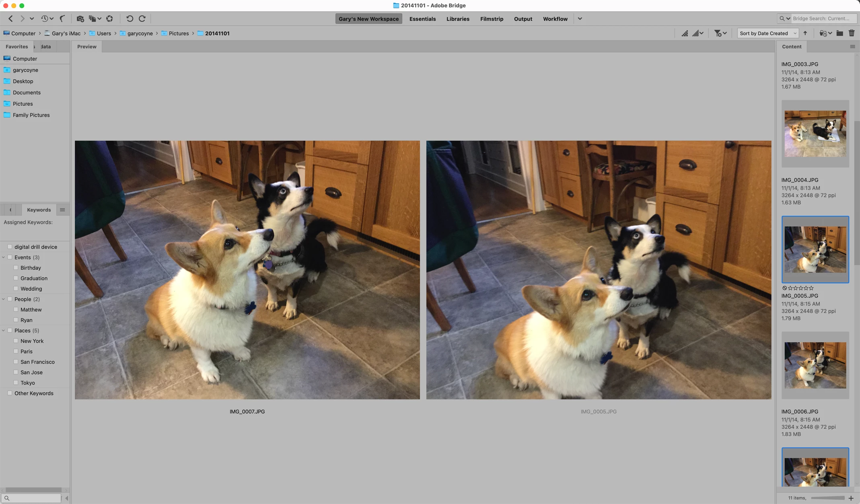Open in Camera Raw aperture icon
Image resolution: width=860 pixels, height=504 pixels.
pyautogui.click(x=109, y=19)
